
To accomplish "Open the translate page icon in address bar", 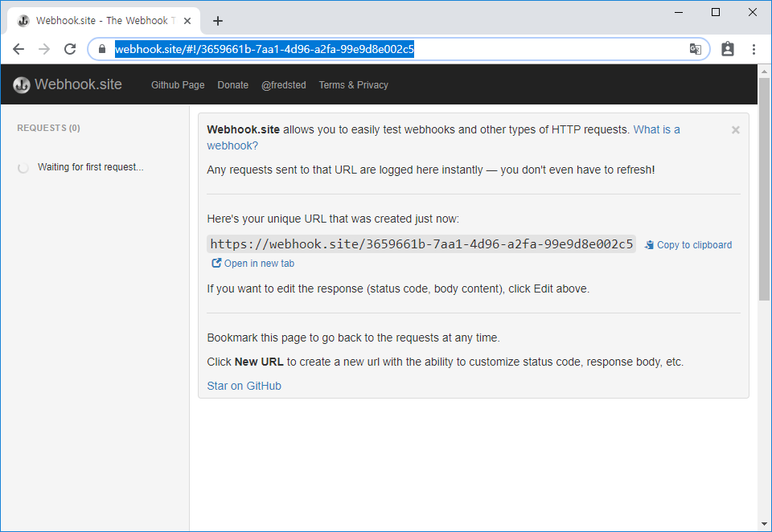I will point(695,49).
